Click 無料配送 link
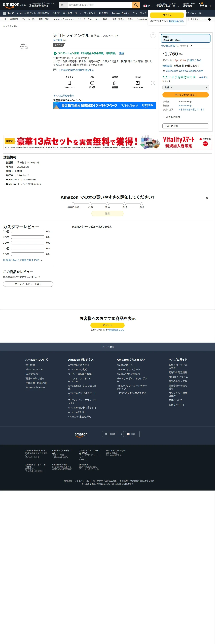This screenshot has height=644, width=215. [x=167, y=66]
